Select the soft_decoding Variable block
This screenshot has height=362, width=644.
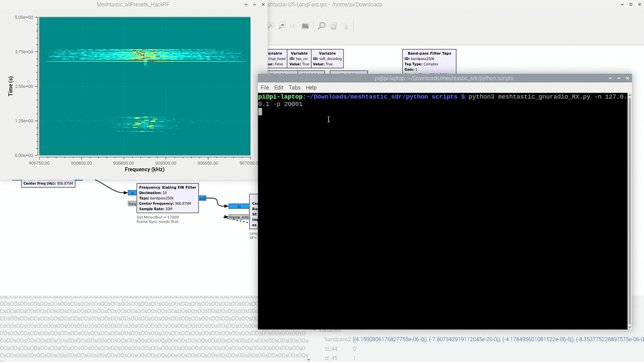coord(327,59)
